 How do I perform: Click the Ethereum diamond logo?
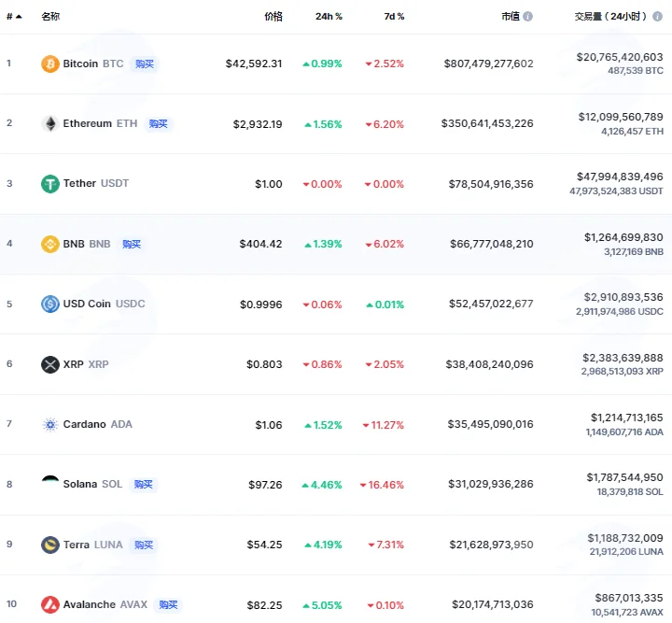tap(50, 124)
